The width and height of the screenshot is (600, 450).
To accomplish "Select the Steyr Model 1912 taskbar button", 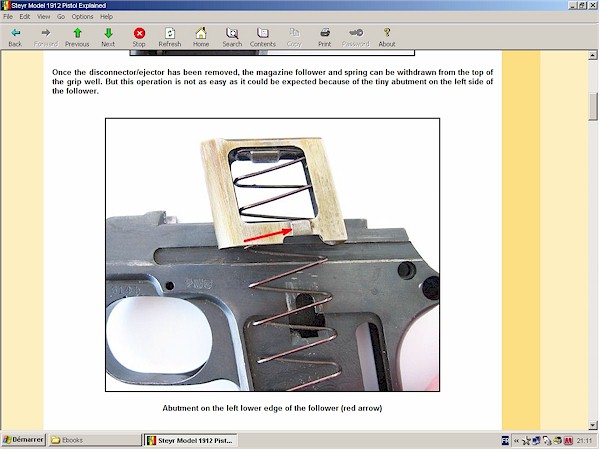I will point(191,440).
